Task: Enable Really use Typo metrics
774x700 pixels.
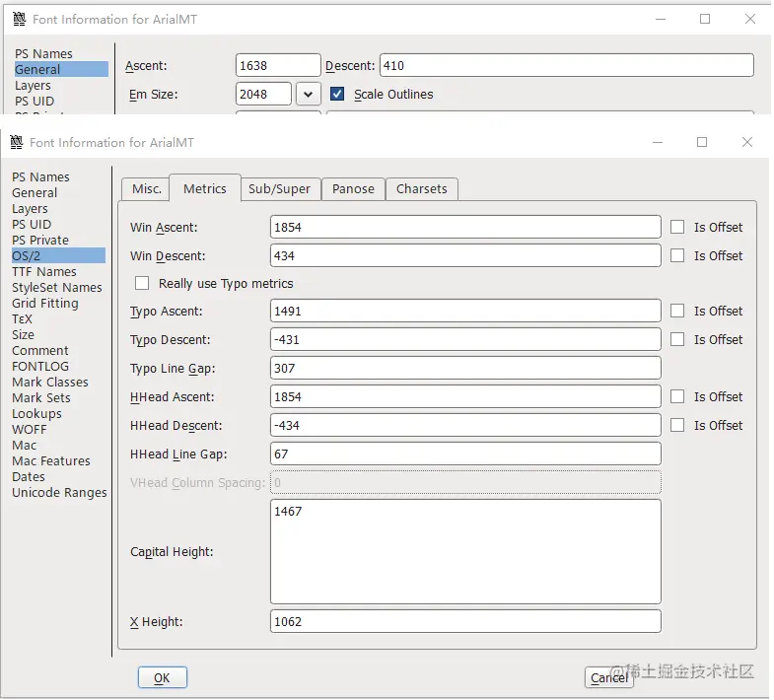Action: click(x=142, y=283)
